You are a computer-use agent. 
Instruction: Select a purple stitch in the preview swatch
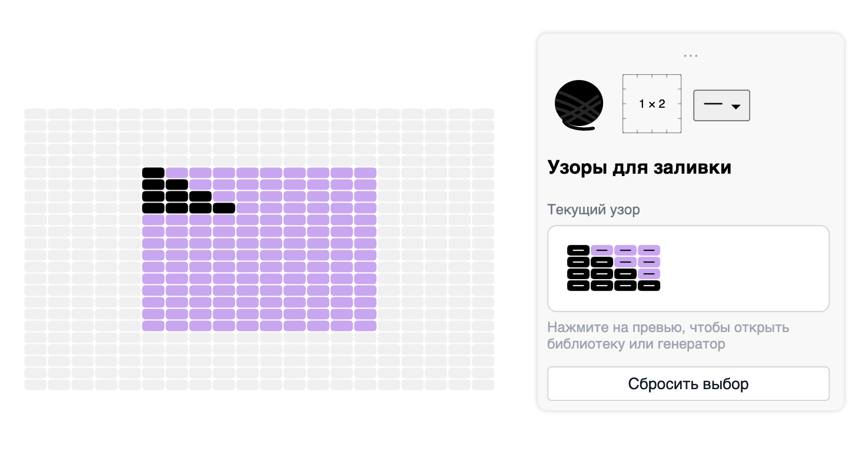tap(648, 250)
